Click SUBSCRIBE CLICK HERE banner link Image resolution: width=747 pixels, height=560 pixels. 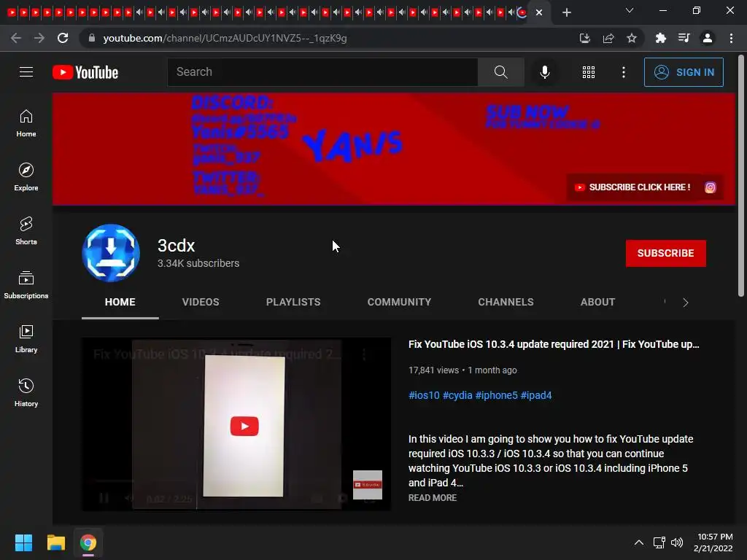633,187
